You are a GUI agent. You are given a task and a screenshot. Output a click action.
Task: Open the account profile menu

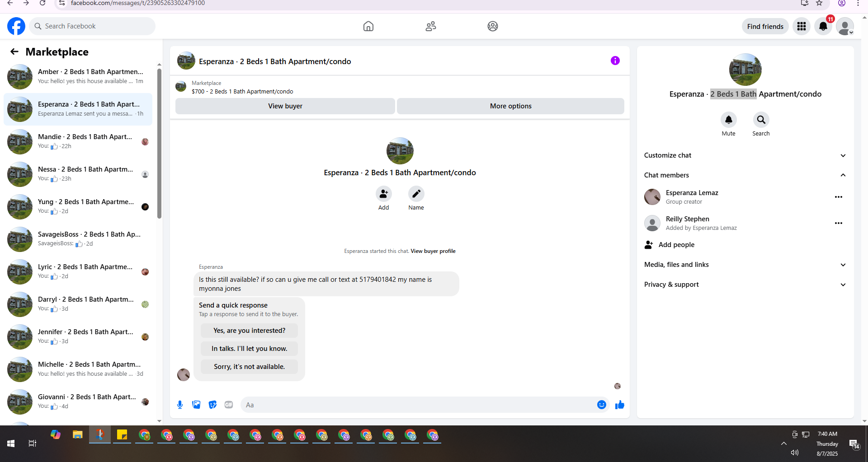(845, 26)
